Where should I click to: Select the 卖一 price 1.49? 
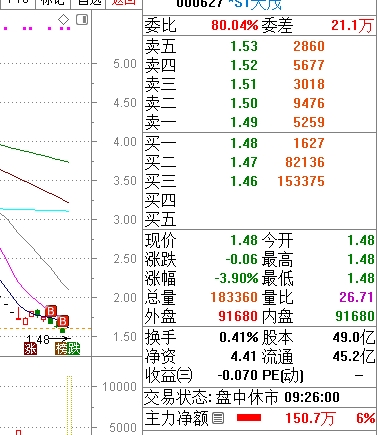[244, 122]
